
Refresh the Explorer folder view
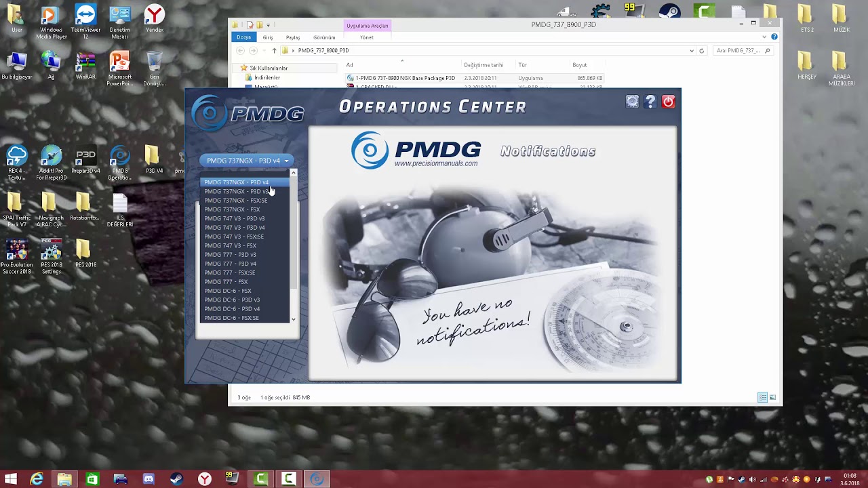click(x=702, y=51)
